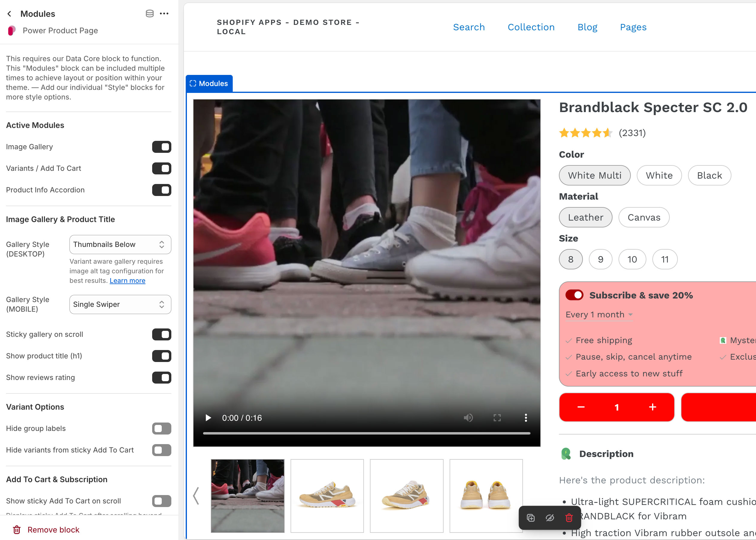Change Single Swiper mobile gallery style

pos(120,304)
